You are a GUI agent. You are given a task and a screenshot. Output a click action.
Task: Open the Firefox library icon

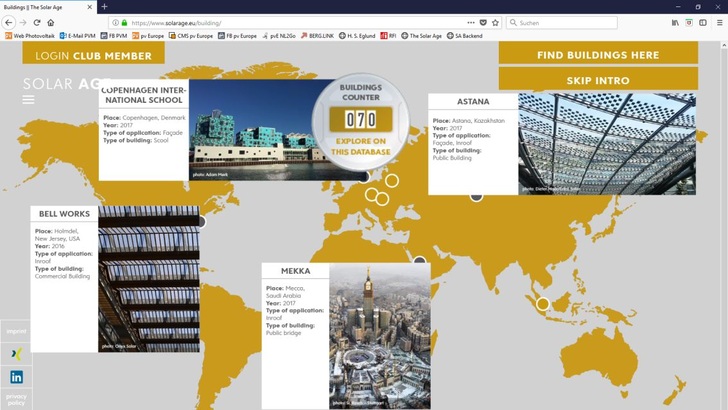(675, 22)
